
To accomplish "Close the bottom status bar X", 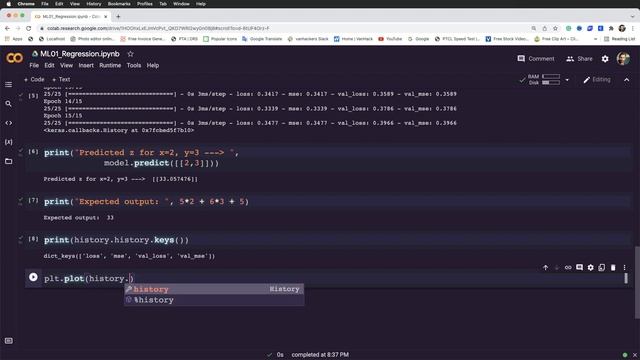I will pos(635,355).
